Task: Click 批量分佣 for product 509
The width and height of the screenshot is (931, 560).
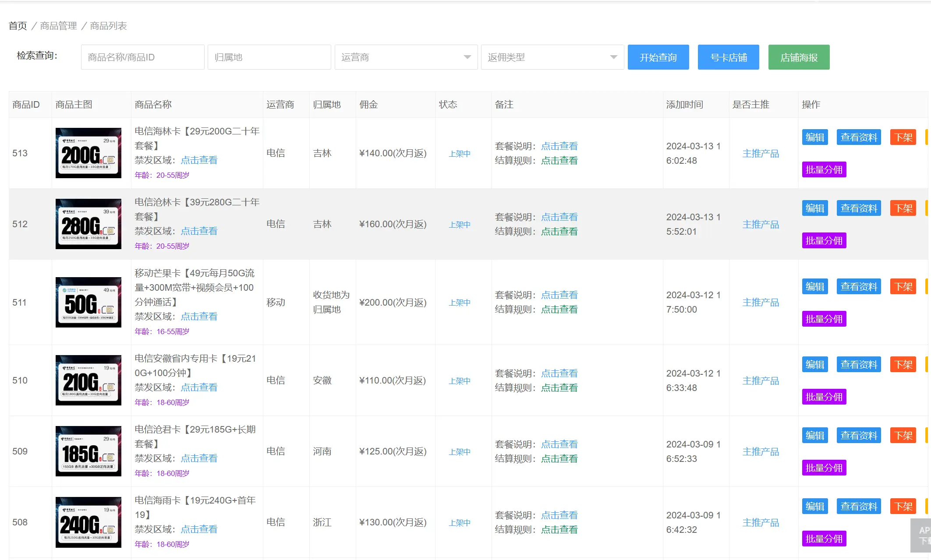Action: click(824, 468)
